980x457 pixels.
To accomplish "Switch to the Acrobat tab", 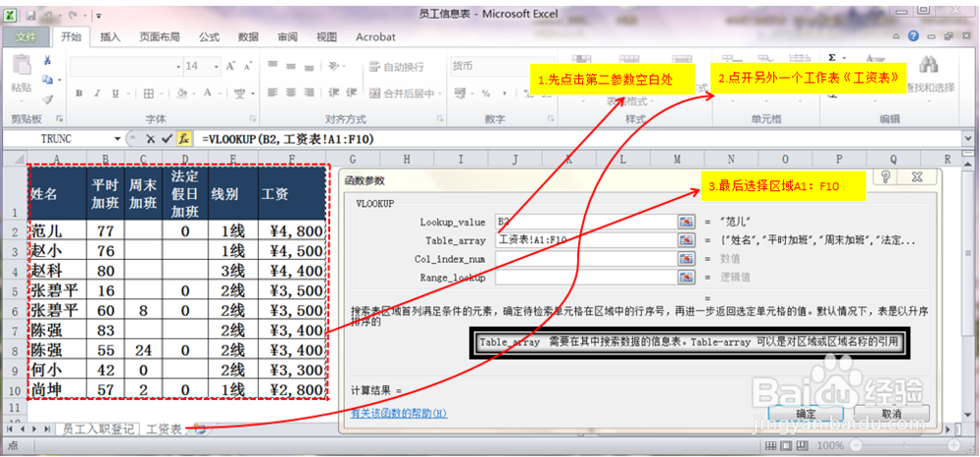I will click(375, 37).
